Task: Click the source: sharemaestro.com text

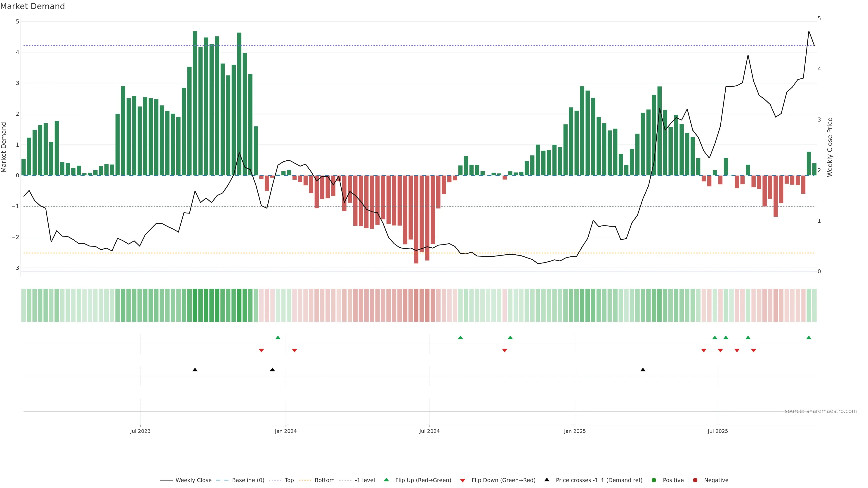Action: point(821,411)
